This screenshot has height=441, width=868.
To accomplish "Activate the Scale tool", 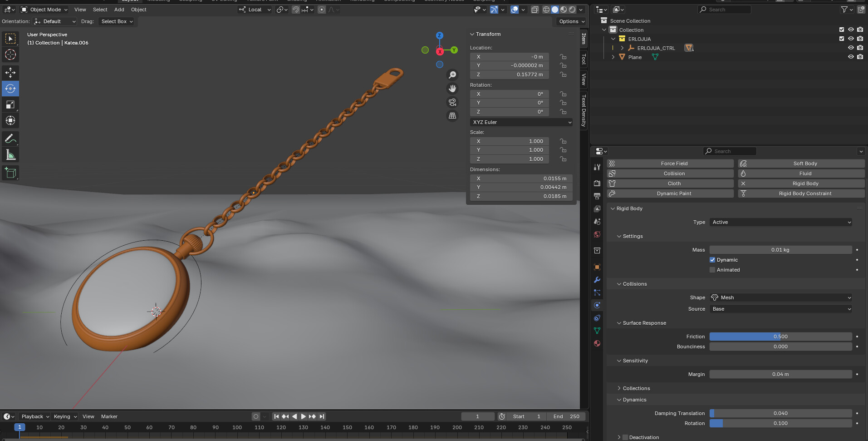I will click(x=10, y=105).
